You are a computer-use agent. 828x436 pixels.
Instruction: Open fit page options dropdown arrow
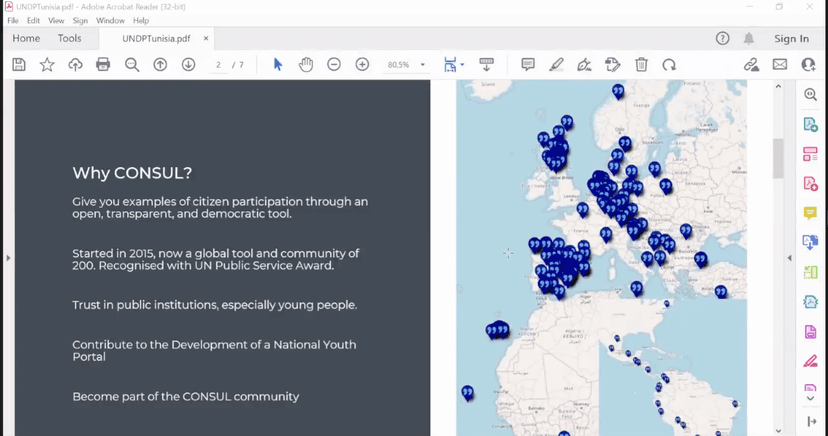pos(463,65)
